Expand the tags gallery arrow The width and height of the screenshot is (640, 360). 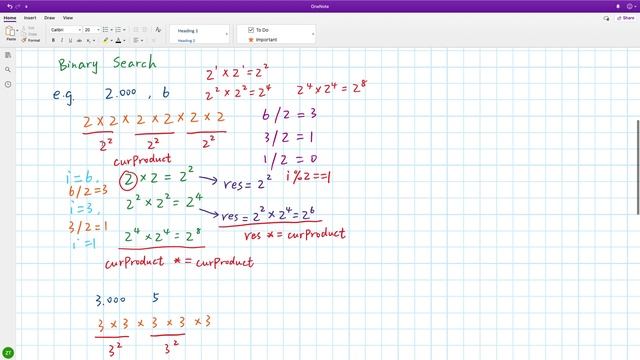click(x=313, y=34)
